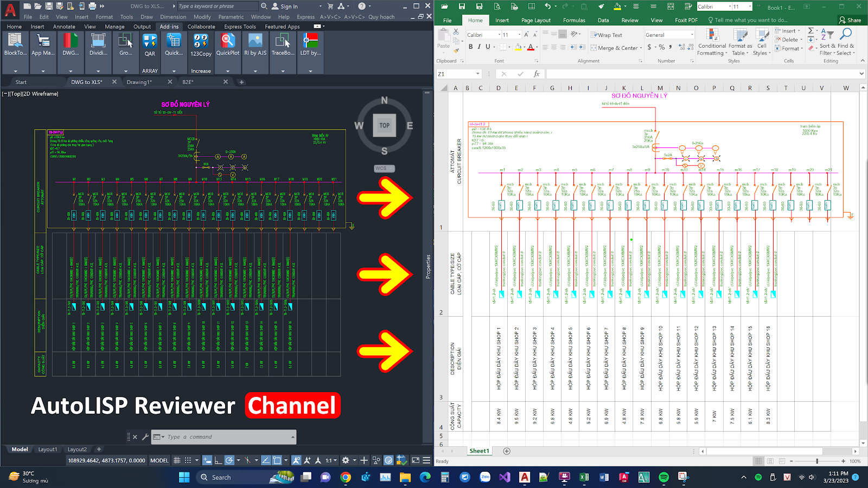Toggle AutoCAD grid display in status bar
This screenshot has width=868, height=488.
(x=177, y=460)
